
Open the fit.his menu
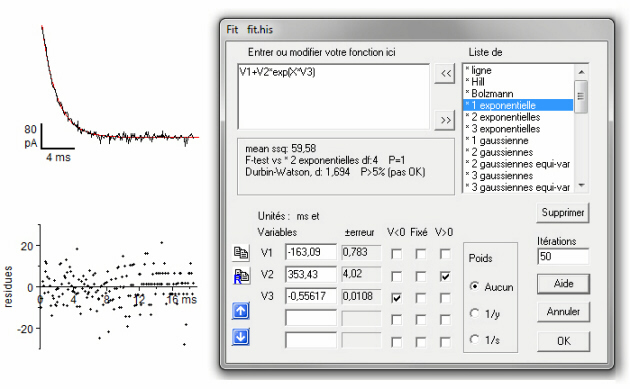[260, 29]
